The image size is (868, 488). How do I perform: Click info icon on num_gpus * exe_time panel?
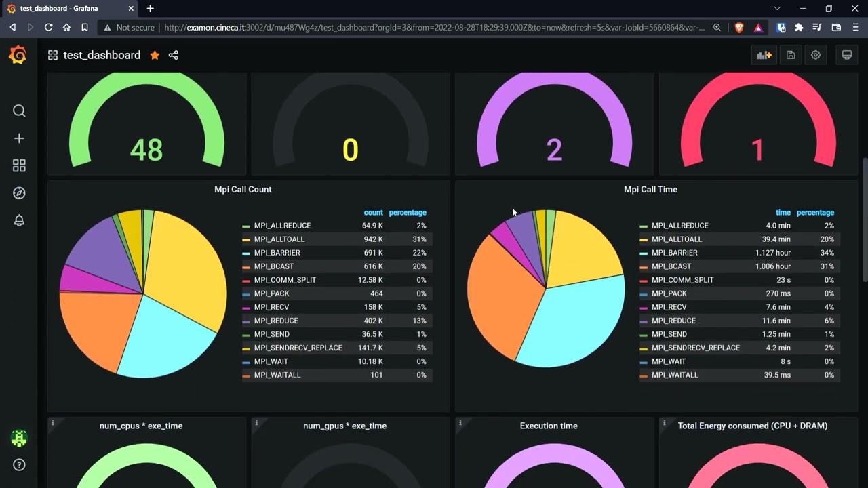(256, 422)
